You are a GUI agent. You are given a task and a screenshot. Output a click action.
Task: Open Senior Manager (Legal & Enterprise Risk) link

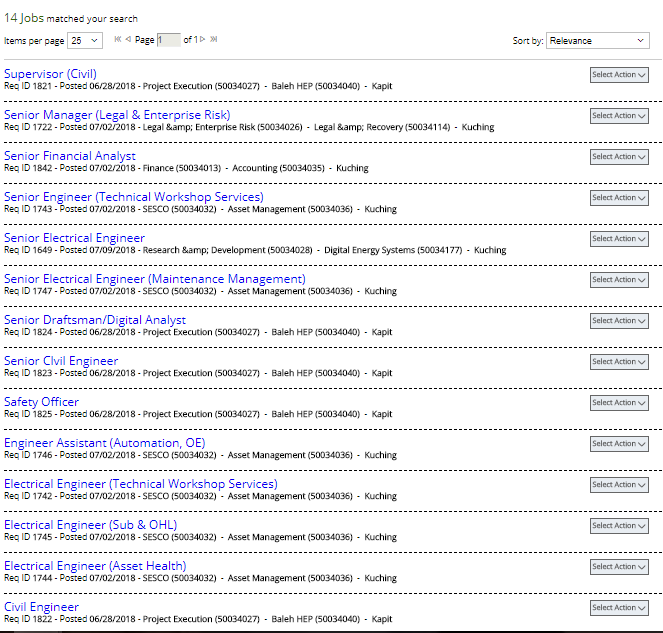pos(117,115)
